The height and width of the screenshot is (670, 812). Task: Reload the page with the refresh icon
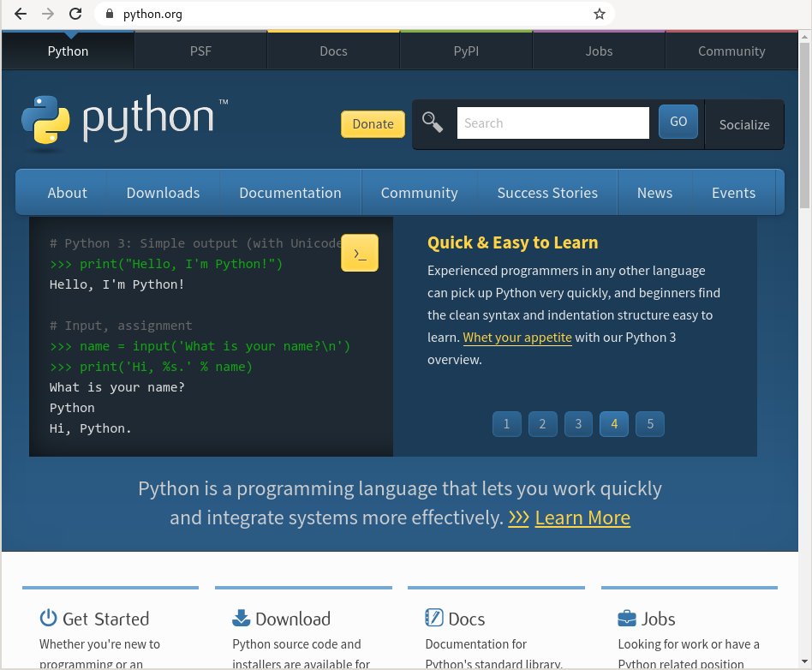(75, 14)
